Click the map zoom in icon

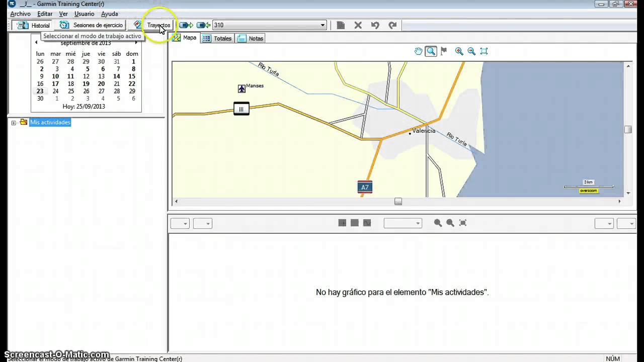tap(459, 51)
